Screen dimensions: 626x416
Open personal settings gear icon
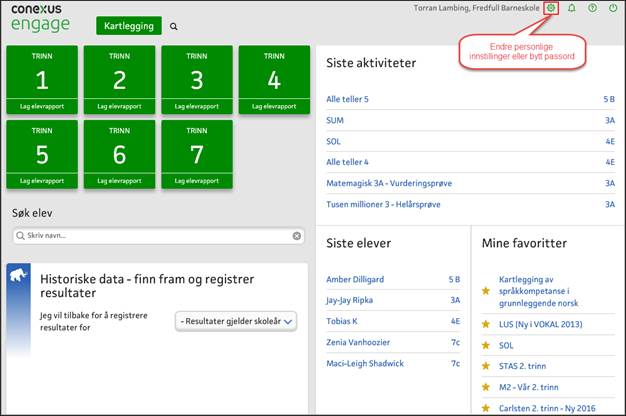[551, 8]
